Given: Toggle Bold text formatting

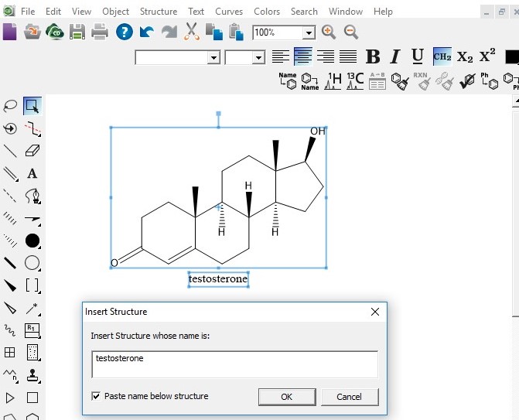Looking at the screenshot, I should [373, 57].
